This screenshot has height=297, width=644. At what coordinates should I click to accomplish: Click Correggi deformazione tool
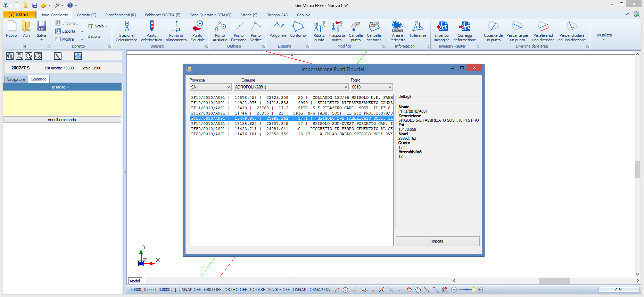465,31
